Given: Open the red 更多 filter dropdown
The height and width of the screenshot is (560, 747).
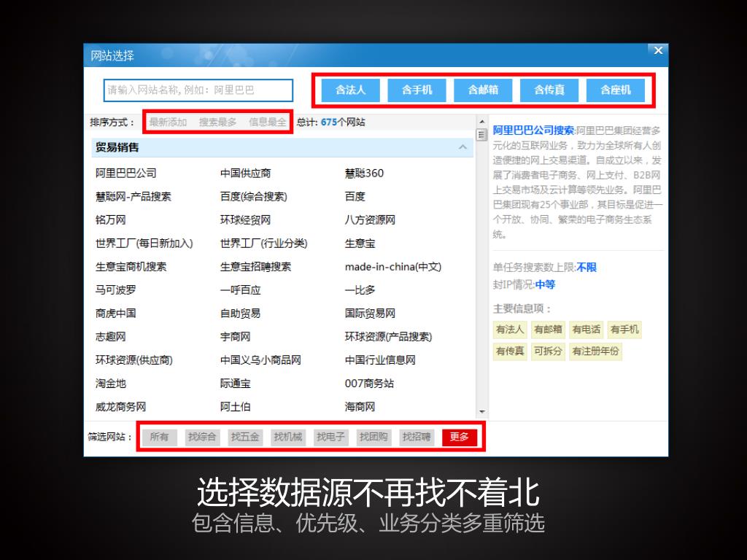Looking at the screenshot, I should click(460, 437).
